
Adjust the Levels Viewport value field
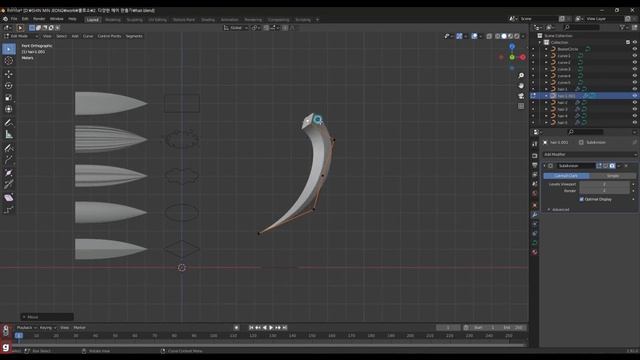(x=604, y=184)
